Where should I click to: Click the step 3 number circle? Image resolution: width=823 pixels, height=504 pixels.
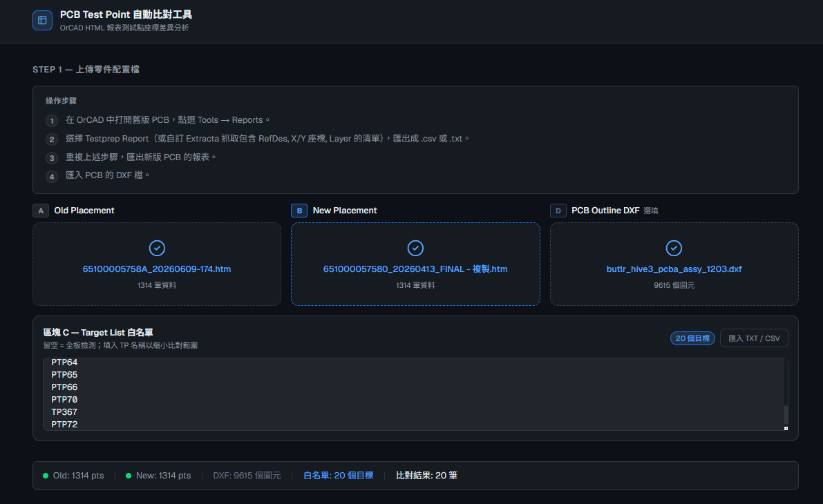point(51,158)
